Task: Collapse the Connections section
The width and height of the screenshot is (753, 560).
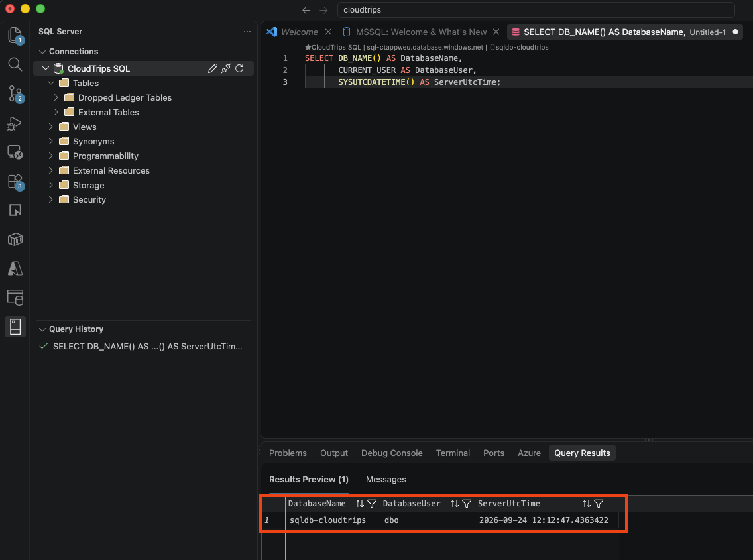Action: point(42,52)
